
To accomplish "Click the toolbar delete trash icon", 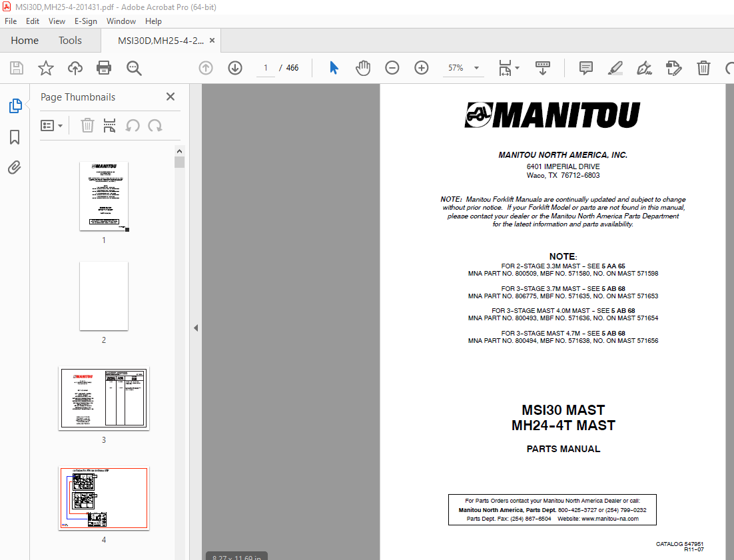I will [703, 68].
